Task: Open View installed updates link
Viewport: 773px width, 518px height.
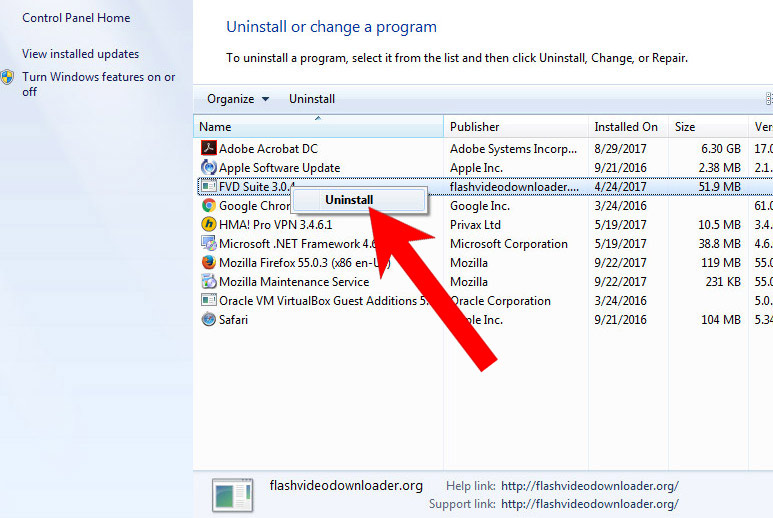Action: click(x=80, y=54)
